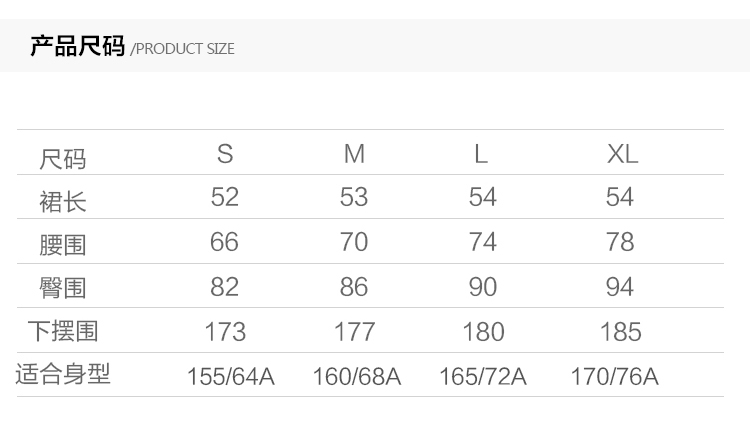Select the M size column header
The height and width of the screenshot is (422, 750).
(x=354, y=154)
